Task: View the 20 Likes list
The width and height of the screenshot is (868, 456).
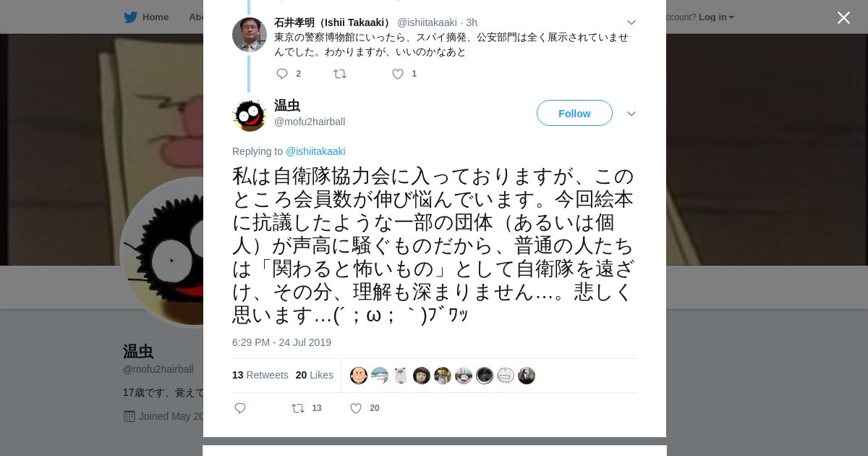Action: [315, 375]
